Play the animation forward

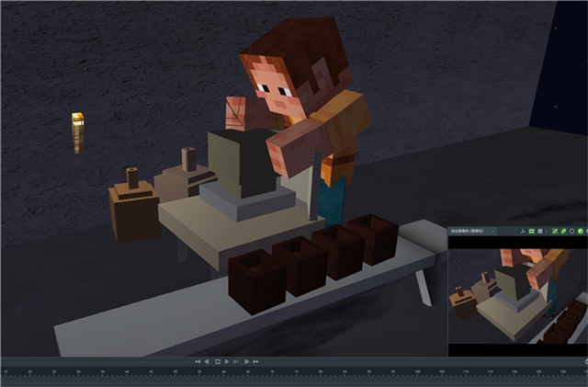(x=227, y=361)
